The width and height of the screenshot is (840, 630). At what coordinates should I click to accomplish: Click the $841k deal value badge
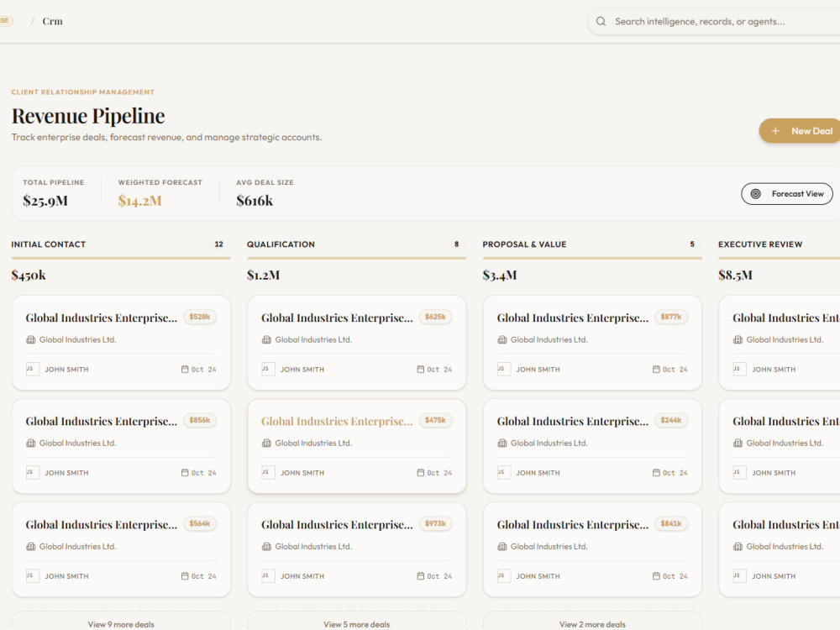[x=671, y=524]
